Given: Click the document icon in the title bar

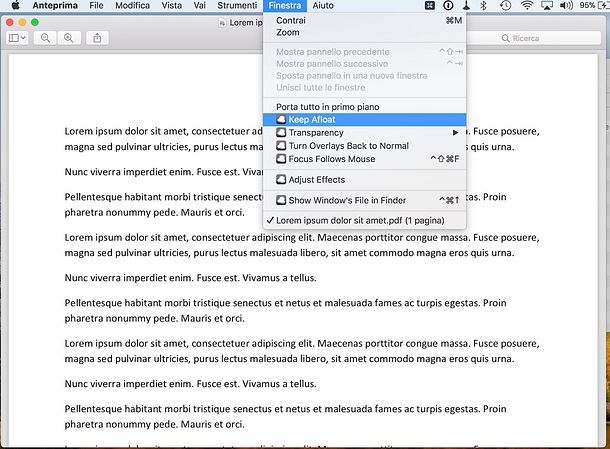Looking at the screenshot, I should click(222, 23).
